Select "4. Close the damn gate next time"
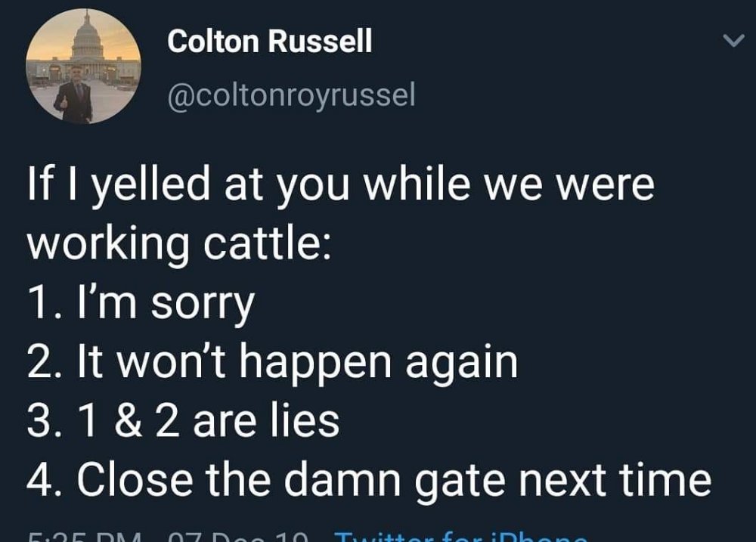Viewport: 756px width, 542px height. (x=370, y=481)
